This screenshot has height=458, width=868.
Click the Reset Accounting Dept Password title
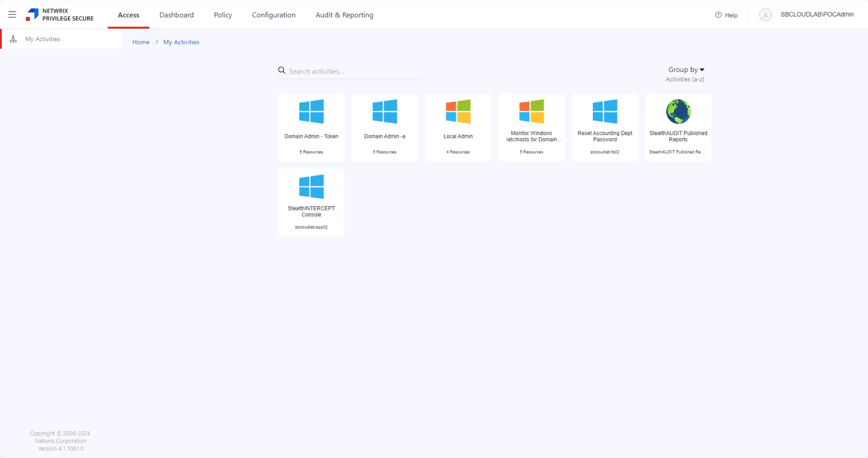[x=605, y=136]
